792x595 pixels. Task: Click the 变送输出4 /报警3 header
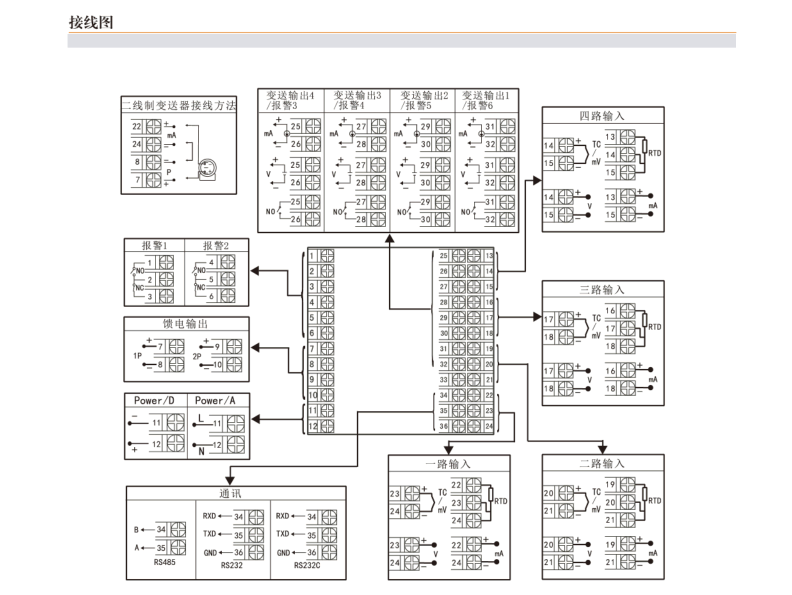tap(291, 99)
